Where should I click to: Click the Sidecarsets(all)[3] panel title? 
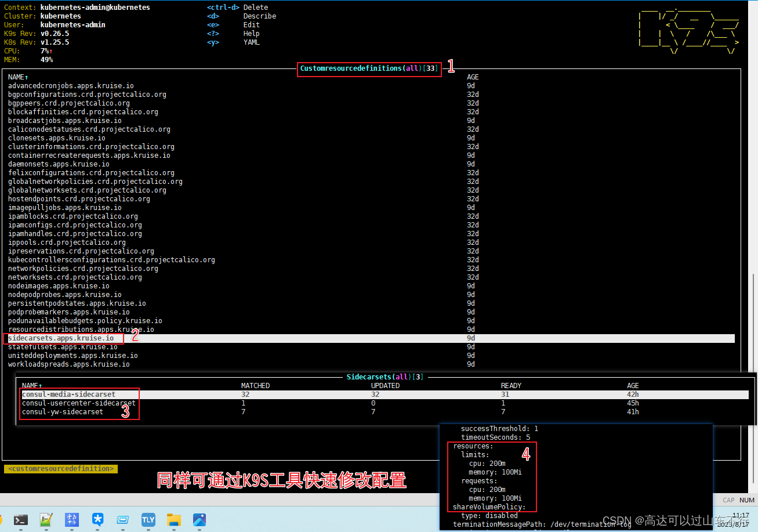point(385,377)
